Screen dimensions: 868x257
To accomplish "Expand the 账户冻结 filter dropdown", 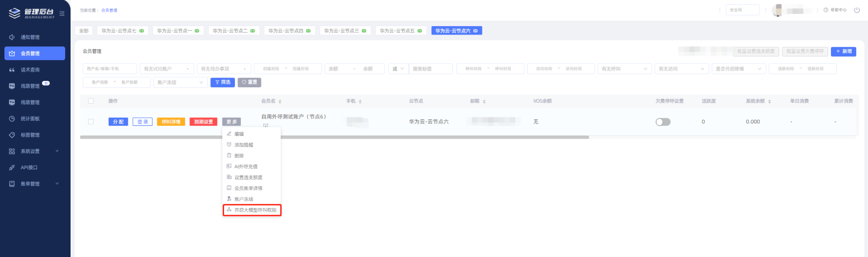I will 180,82.
